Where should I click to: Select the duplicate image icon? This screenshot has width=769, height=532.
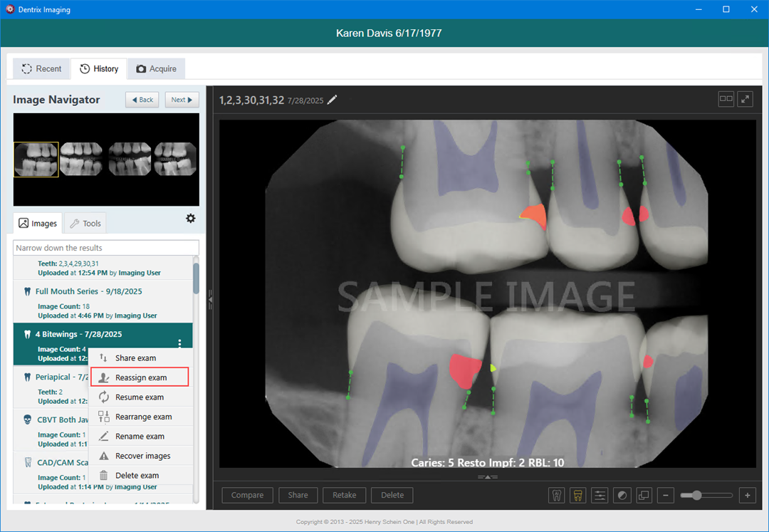644,495
